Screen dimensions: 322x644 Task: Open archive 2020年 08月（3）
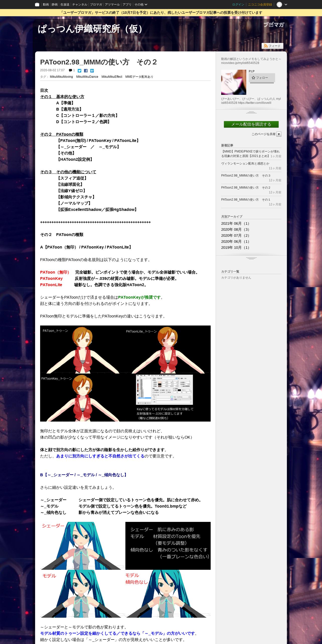pos(235,229)
